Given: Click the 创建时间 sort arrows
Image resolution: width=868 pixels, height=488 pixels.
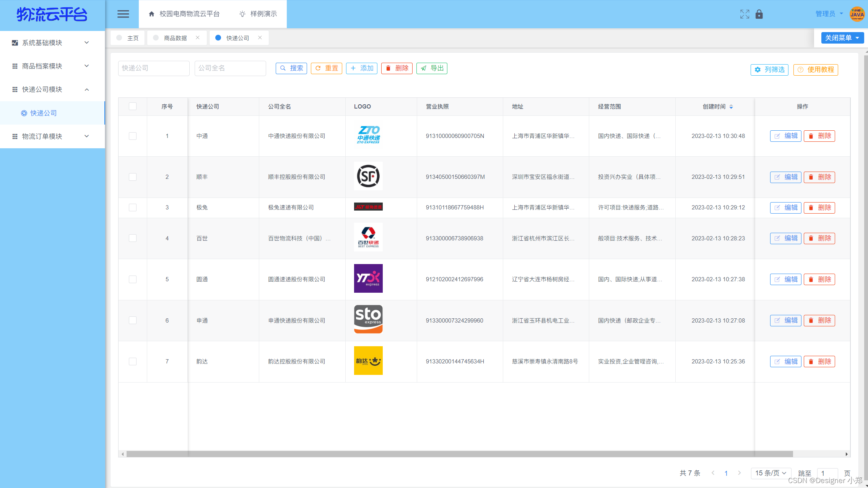Looking at the screenshot, I should 731,107.
